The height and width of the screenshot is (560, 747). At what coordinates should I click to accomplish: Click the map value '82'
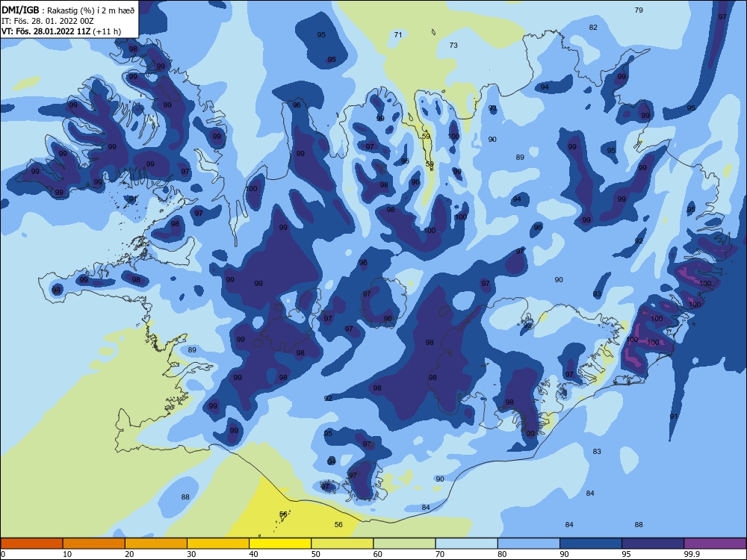pos(593,27)
